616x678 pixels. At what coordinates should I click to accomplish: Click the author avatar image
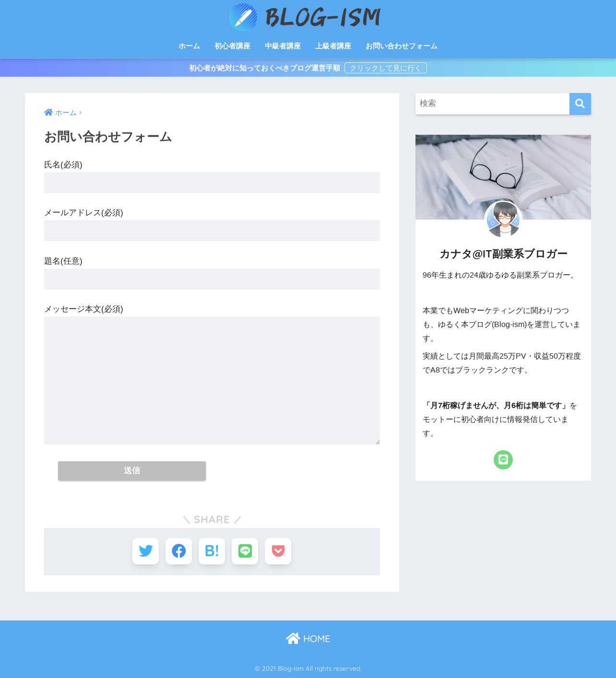503,220
